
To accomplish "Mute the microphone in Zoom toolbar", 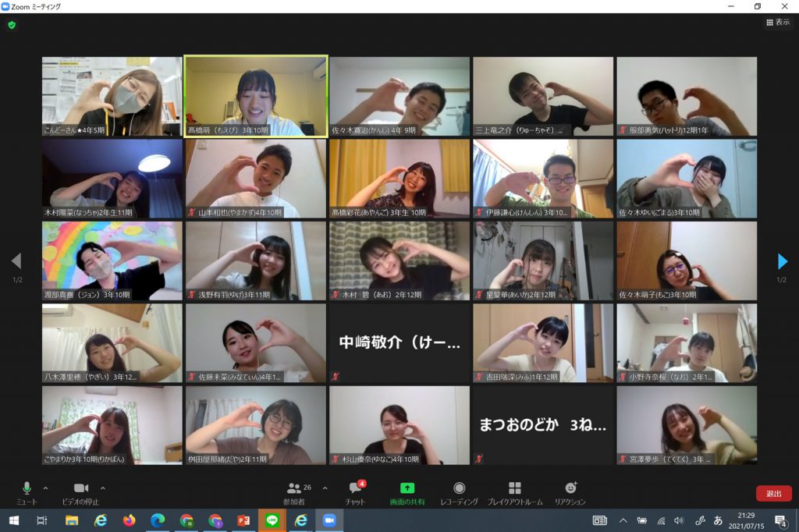I will [x=27, y=491].
